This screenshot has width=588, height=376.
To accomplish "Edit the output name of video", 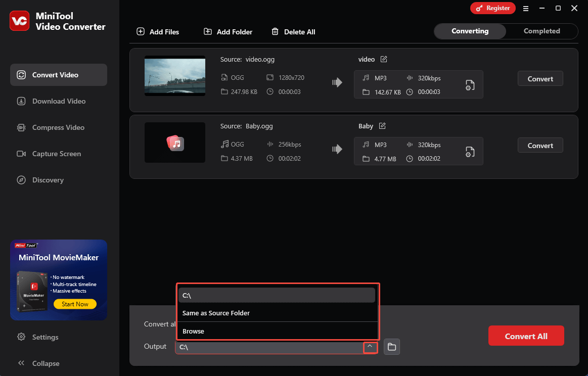I will click(x=384, y=59).
